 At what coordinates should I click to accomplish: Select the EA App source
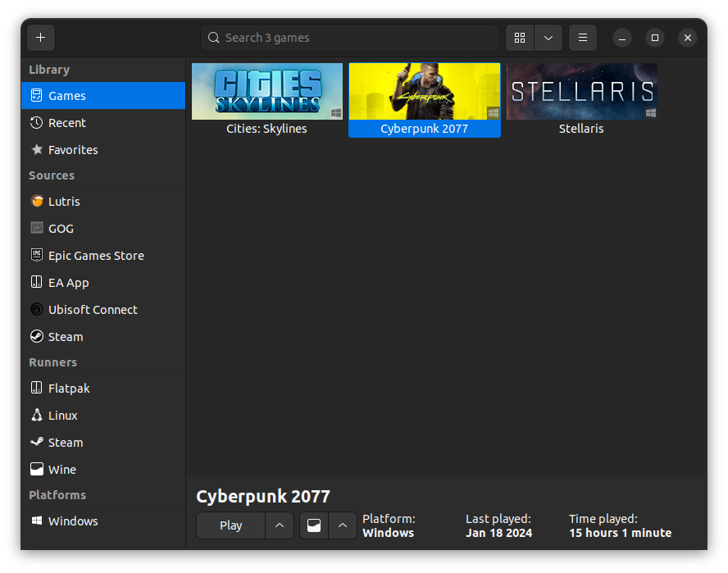103,282
